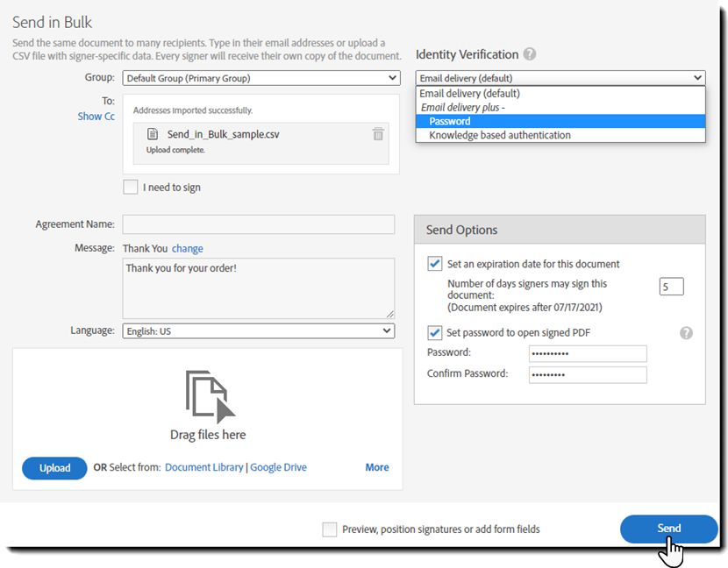
Task: Click the Agreement Name text field
Action: 258,224
